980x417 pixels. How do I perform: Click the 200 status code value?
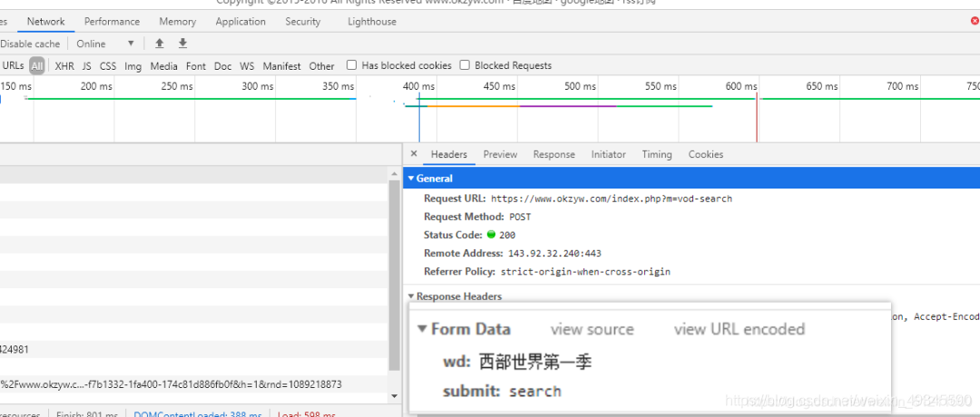point(507,236)
